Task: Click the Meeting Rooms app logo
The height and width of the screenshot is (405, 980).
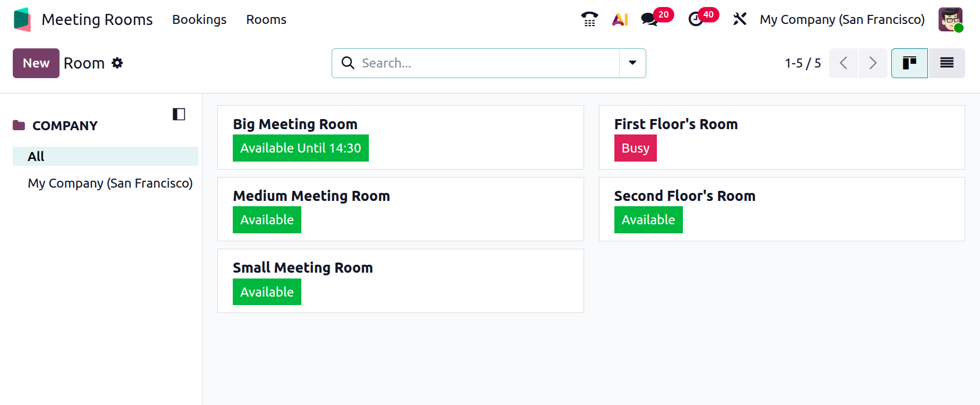Action: (x=22, y=19)
